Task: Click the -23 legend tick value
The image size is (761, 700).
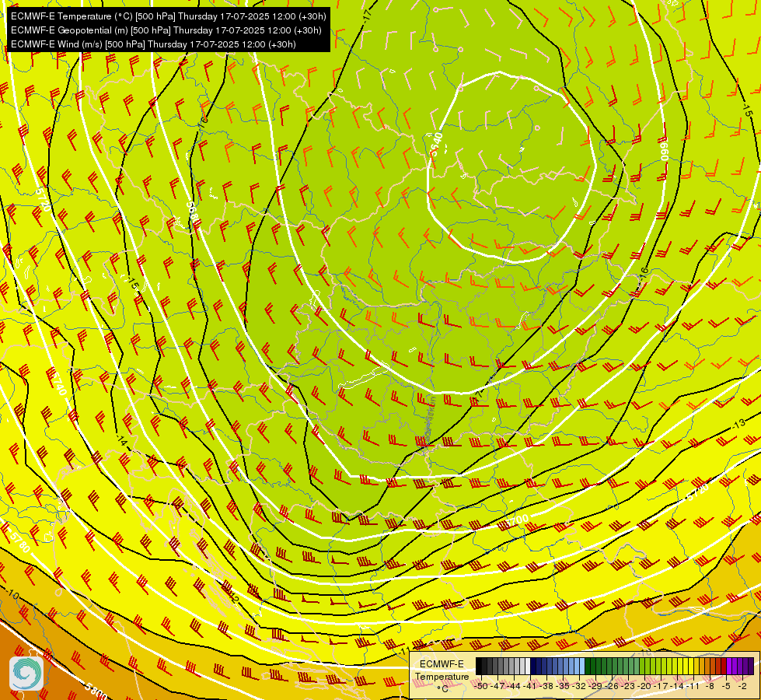Action: coord(629,686)
